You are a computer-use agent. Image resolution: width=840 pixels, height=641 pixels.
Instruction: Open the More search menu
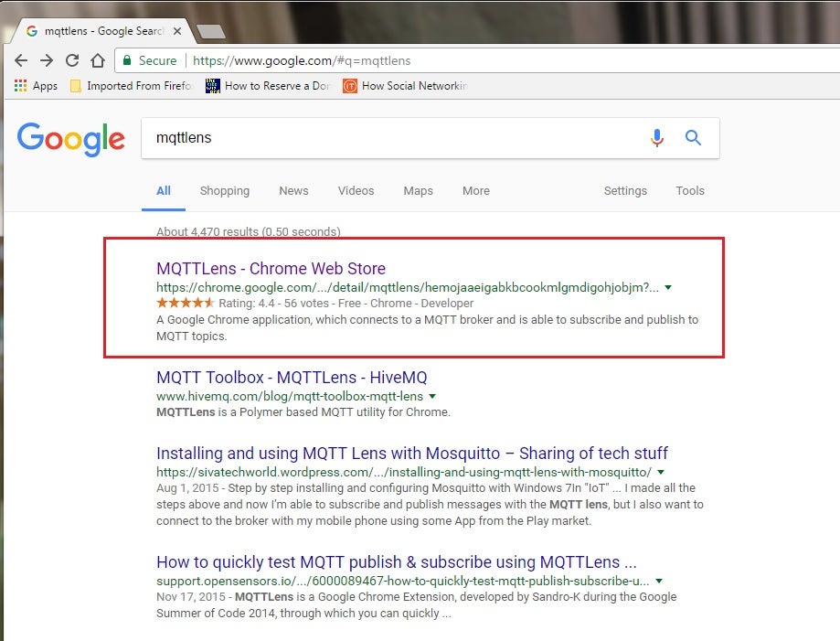point(475,191)
